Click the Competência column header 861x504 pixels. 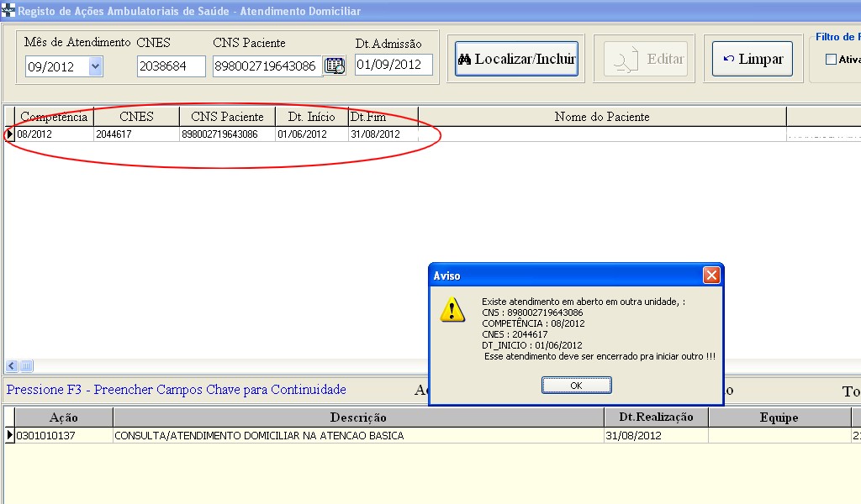click(54, 117)
